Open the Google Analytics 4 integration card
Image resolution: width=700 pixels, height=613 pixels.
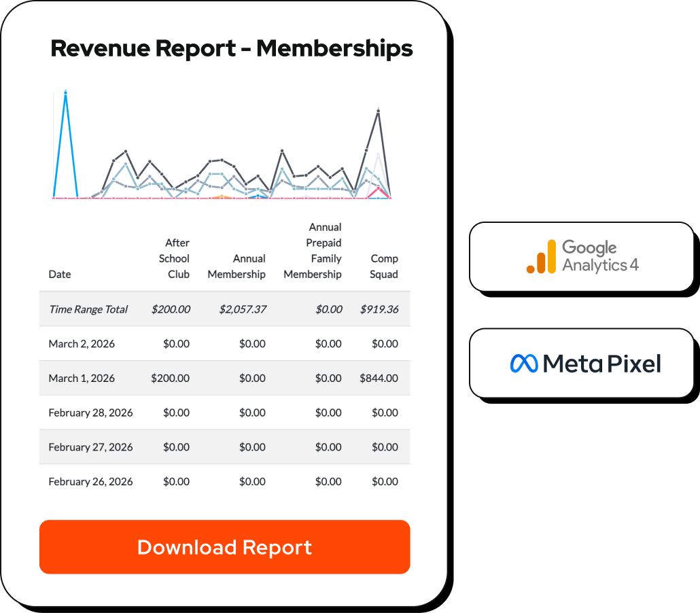click(581, 256)
